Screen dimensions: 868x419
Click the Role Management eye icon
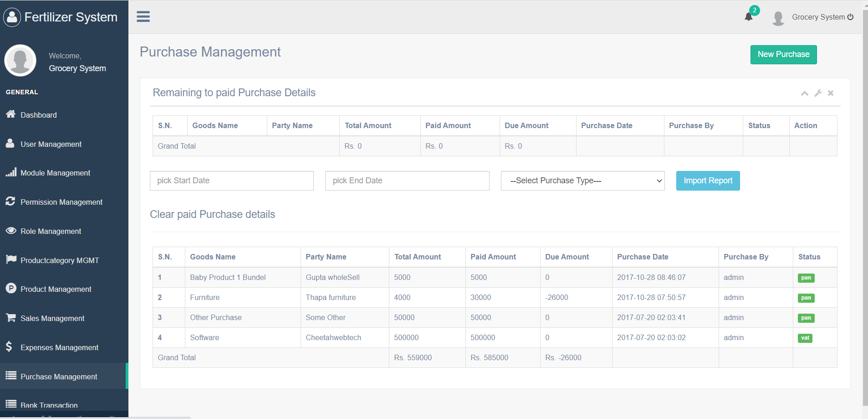coord(11,231)
